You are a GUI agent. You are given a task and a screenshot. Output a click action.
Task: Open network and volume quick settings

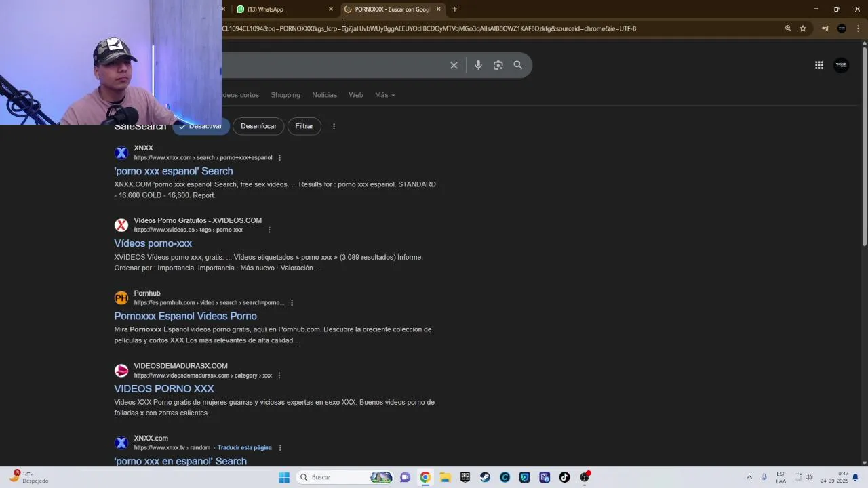tap(804, 477)
